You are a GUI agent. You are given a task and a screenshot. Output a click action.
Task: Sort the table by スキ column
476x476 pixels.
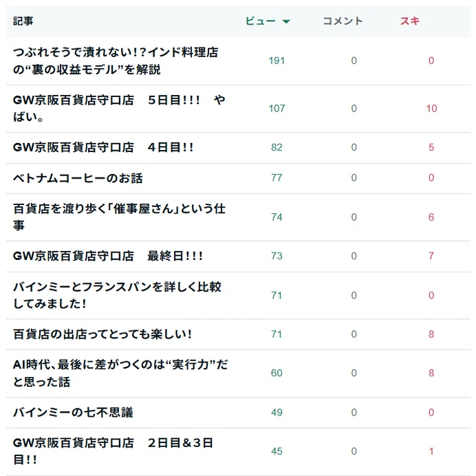(410, 21)
